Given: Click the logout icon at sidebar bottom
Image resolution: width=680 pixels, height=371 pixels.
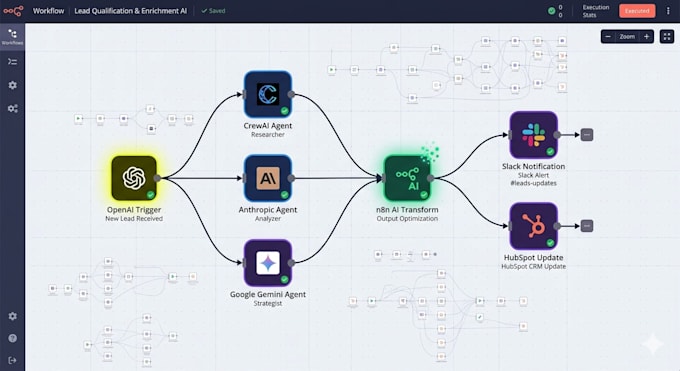Looking at the screenshot, I should (x=12, y=360).
